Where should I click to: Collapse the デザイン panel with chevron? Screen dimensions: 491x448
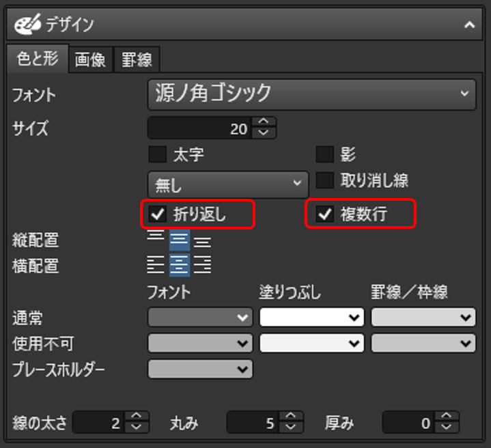click(x=469, y=25)
